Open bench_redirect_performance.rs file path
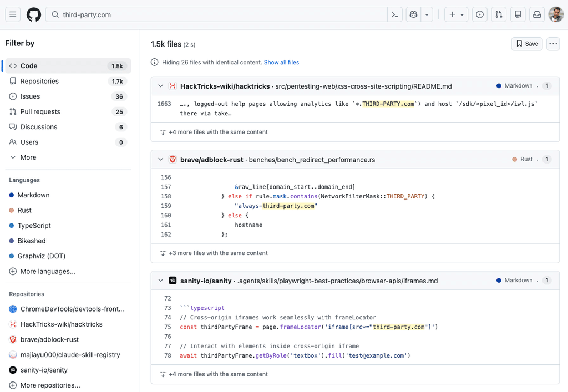Image resolution: width=568 pixels, height=392 pixels. pos(312,160)
